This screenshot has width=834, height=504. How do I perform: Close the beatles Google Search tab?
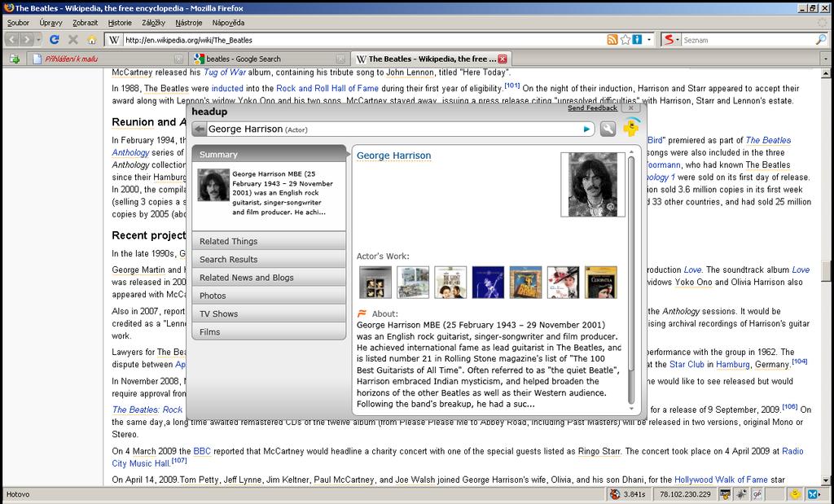(340, 59)
